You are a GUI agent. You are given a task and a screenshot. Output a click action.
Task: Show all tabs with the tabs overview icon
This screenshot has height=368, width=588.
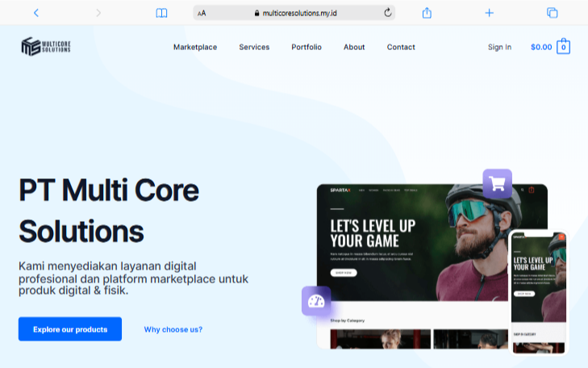click(x=552, y=13)
